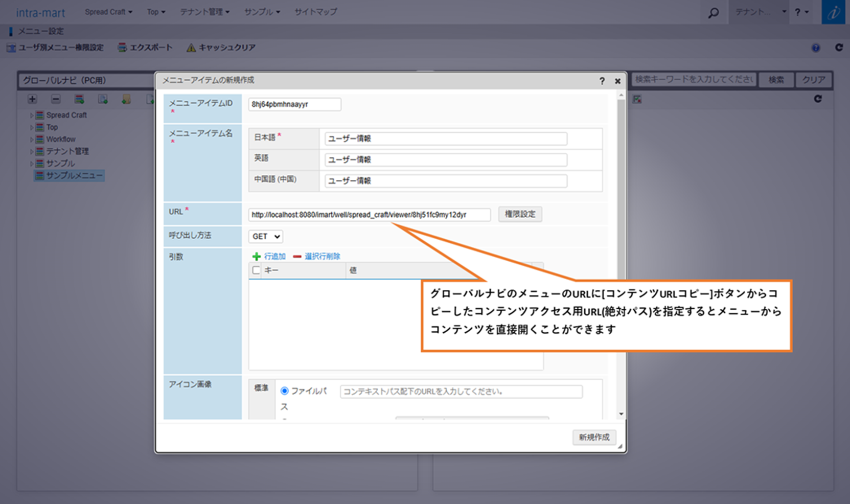Select サンプルメニュー tree item
The height and width of the screenshot is (504, 850).
74,176
